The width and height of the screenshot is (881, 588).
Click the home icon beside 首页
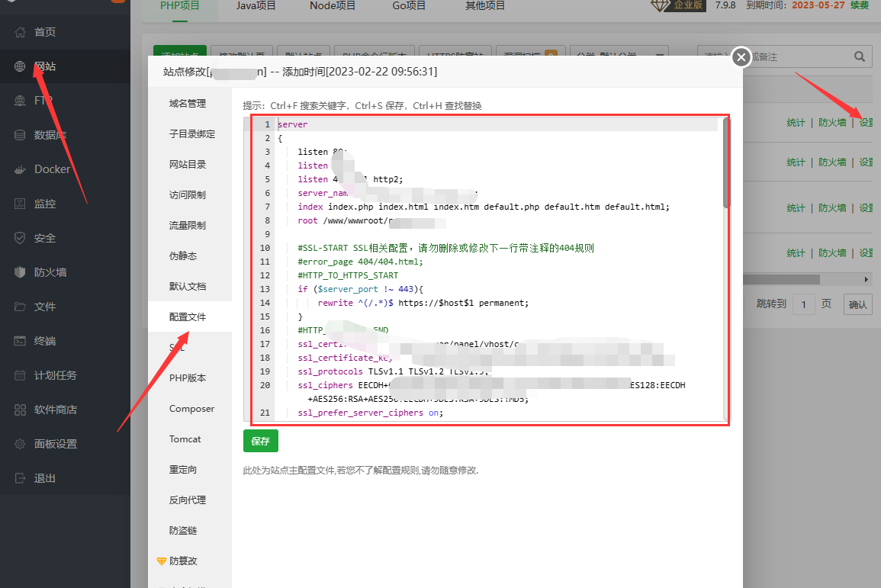(x=20, y=32)
